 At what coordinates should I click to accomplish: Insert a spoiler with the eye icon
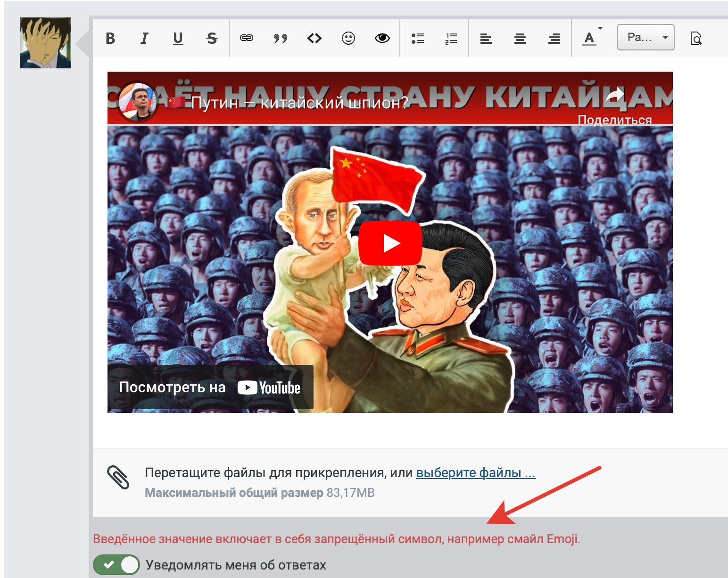tap(382, 38)
